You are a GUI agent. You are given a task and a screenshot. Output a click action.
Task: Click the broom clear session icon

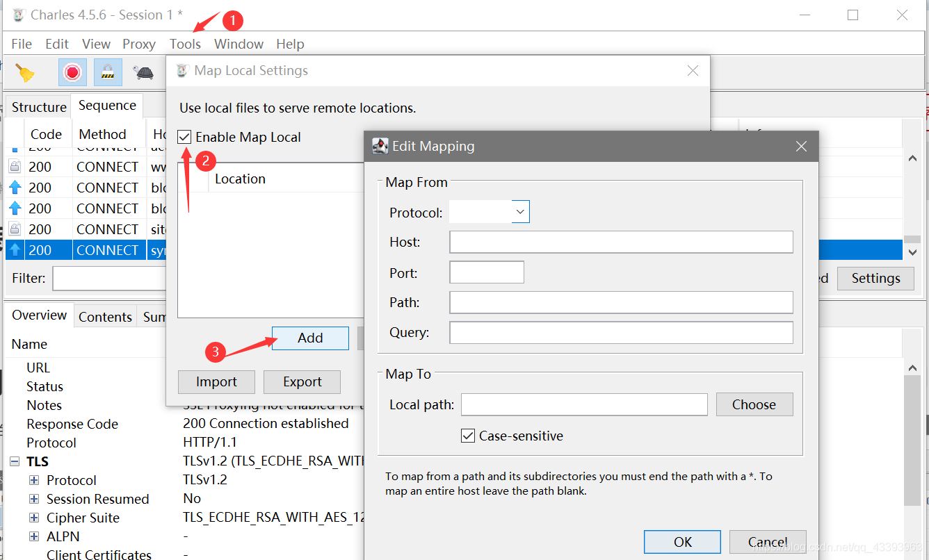click(25, 72)
